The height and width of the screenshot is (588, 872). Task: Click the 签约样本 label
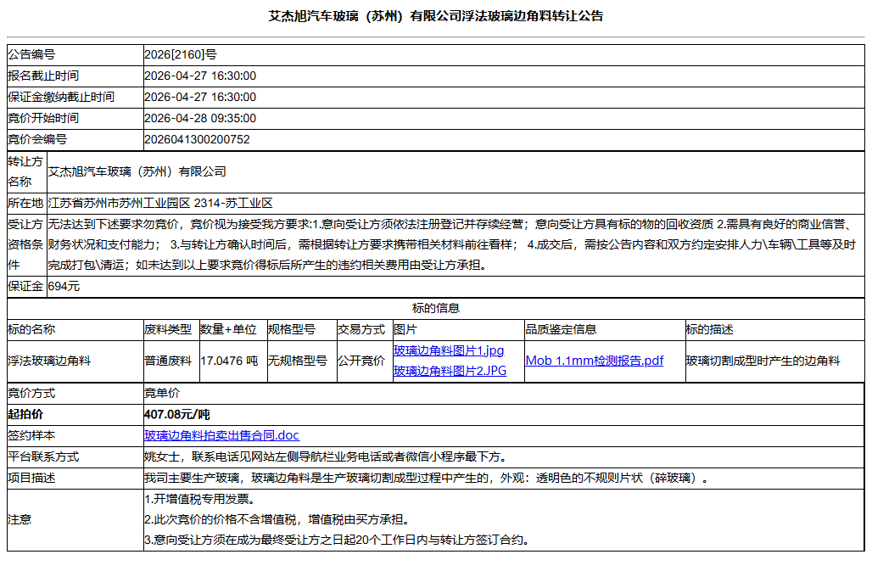[31, 435]
